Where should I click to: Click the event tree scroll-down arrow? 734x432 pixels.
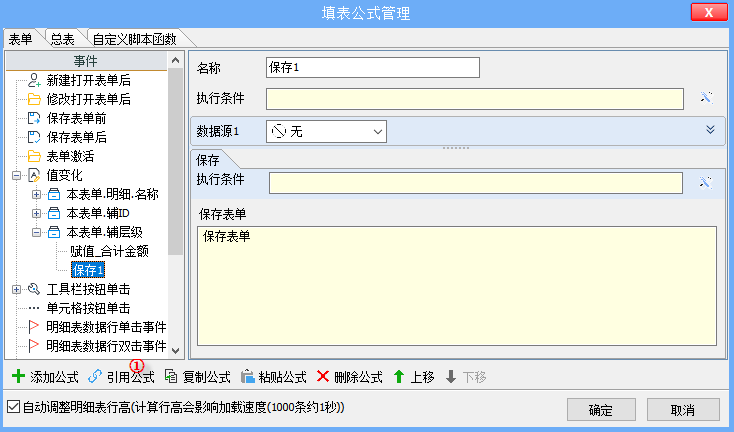click(x=176, y=351)
